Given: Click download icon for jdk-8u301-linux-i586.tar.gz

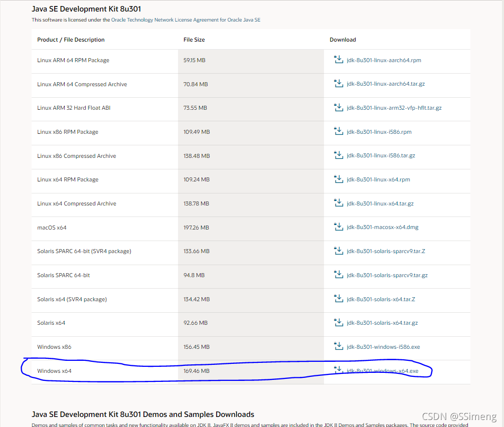Looking at the screenshot, I should [339, 155].
